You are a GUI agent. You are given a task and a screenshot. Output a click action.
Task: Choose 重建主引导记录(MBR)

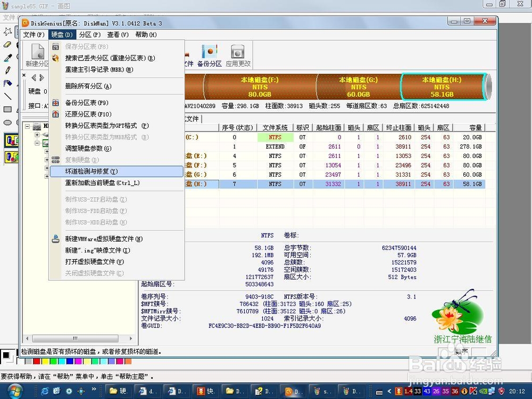[117, 70]
